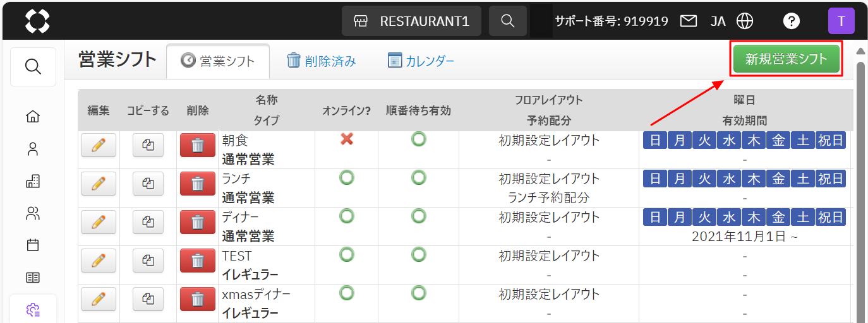Click the 新規営業シフト button
Image resolution: width=868 pixels, height=323 pixels.
click(x=786, y=59)
